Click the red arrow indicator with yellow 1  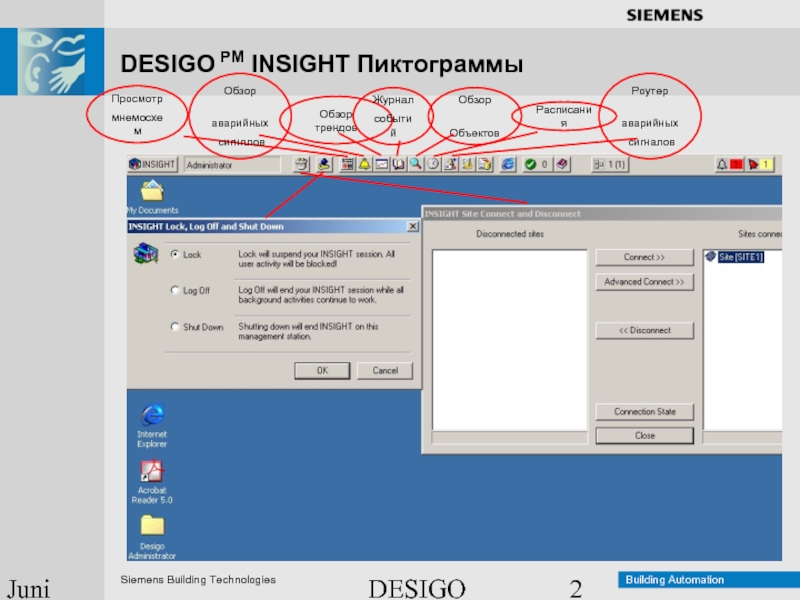pyautogui.click(x=759, y=164)
